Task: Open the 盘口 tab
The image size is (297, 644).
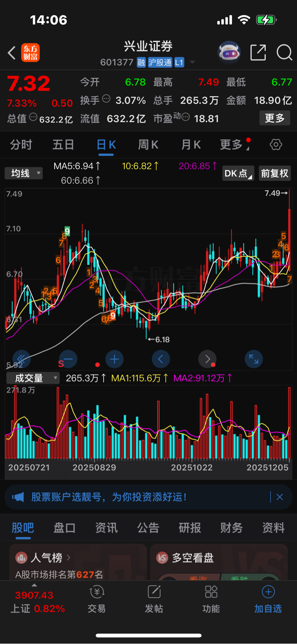Action: point(65,527)
